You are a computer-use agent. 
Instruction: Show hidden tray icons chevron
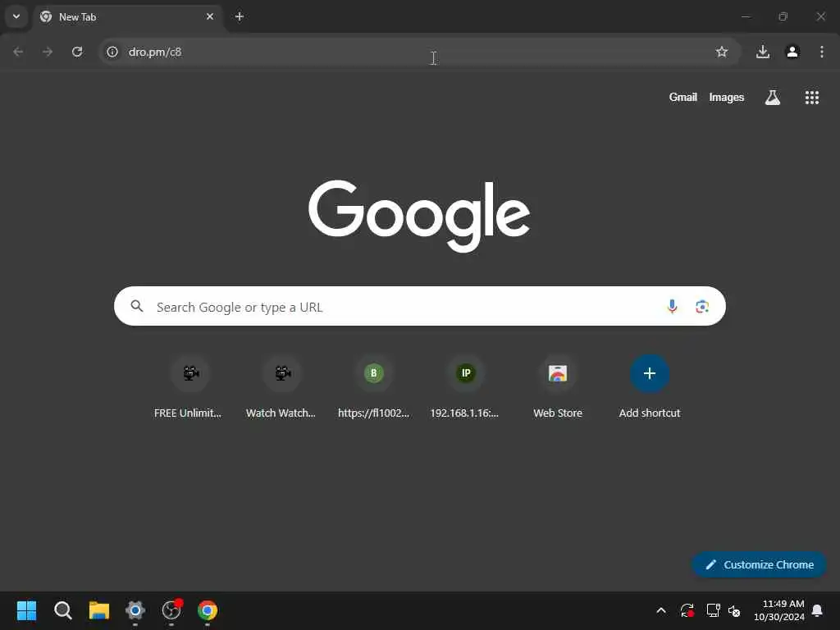pos(661,610)
